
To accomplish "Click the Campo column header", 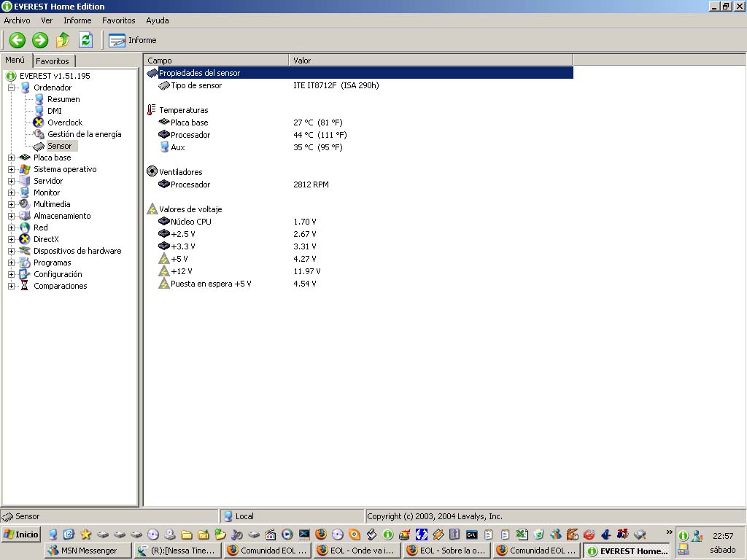I will coord(216,61).
